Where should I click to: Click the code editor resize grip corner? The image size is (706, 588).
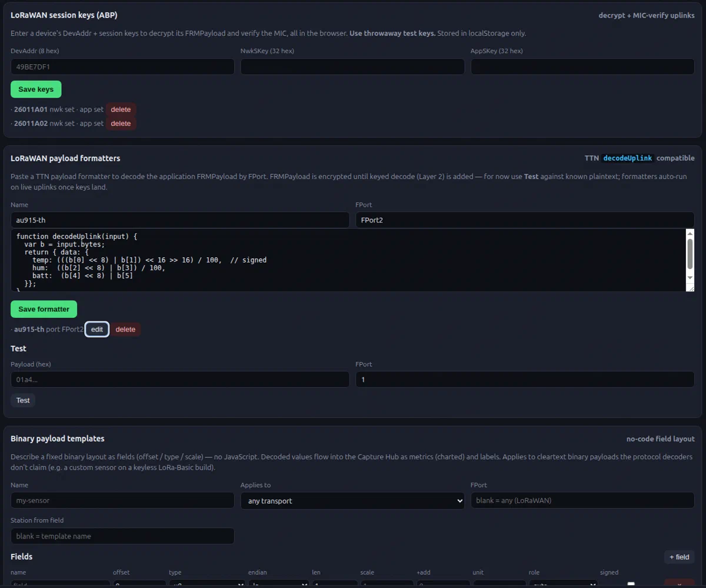690,287
